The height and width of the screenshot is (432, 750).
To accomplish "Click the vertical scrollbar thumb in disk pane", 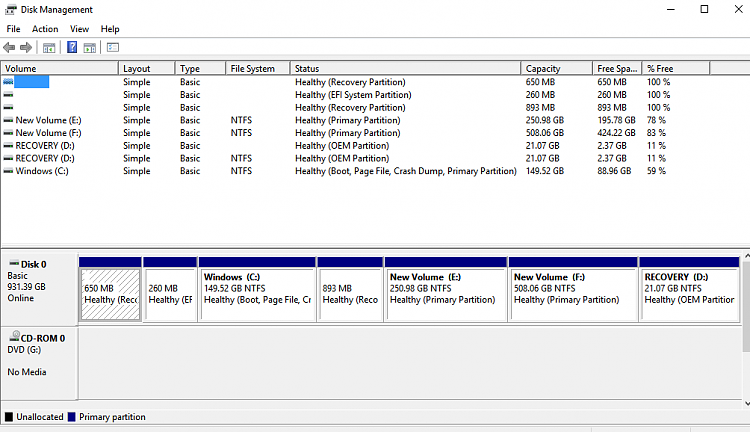I will pos(747,307).
